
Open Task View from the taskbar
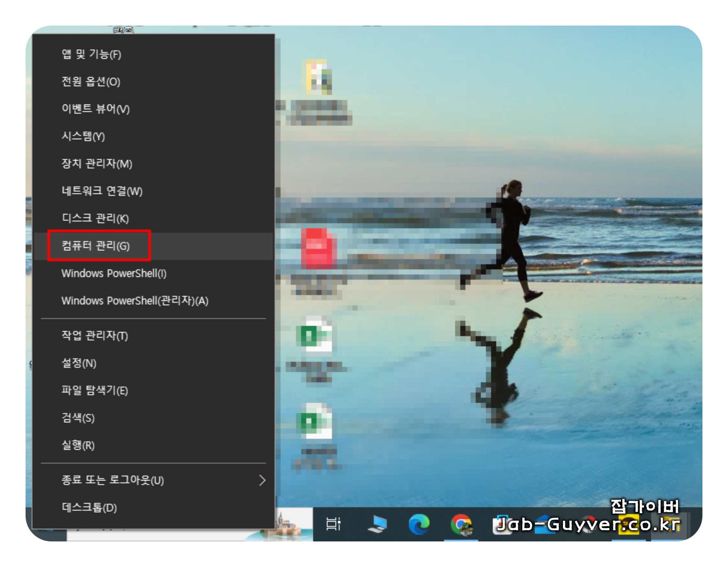point(333,524)
